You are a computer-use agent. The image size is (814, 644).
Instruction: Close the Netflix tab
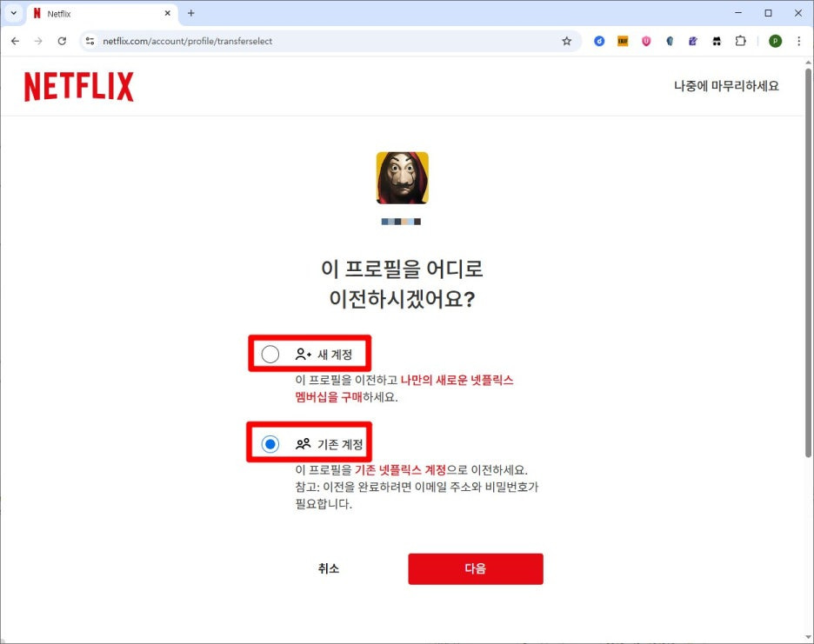pyautogui.click(x=168, y=14)
